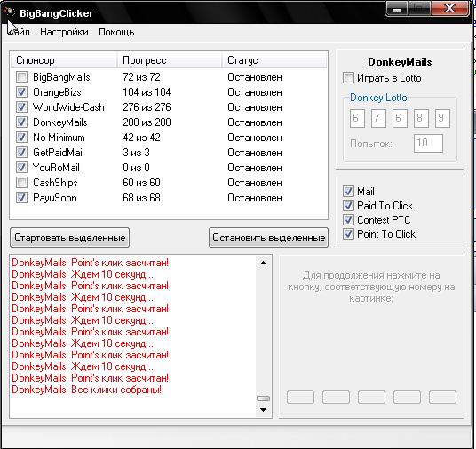Click the fifth captcha number button
This screenshot has height=449, width=476.
pyautogui.click(x=442, y=398)
